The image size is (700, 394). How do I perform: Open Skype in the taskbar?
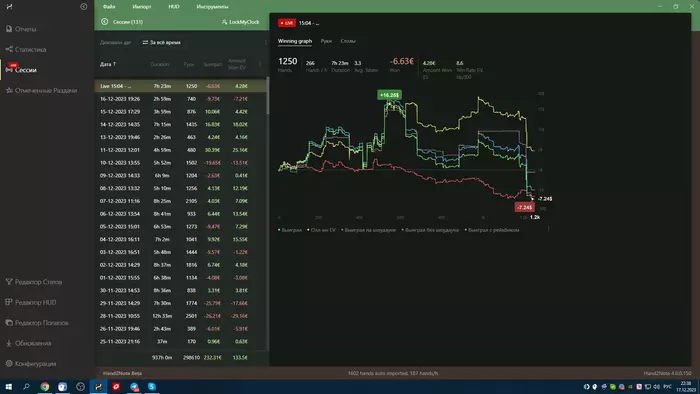coord(152,386)
